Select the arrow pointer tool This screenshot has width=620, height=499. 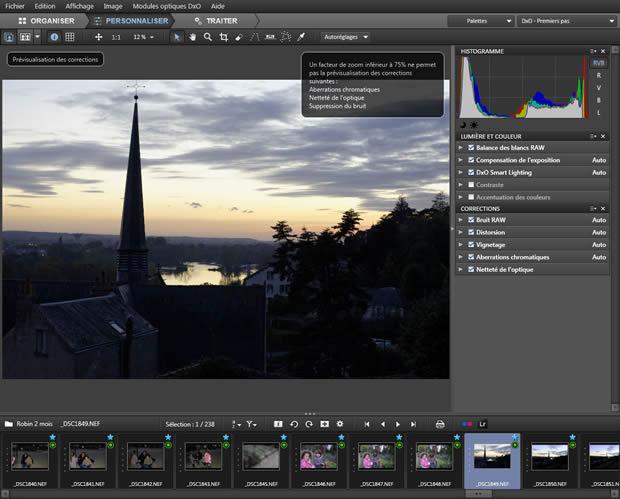coord(177,37)
